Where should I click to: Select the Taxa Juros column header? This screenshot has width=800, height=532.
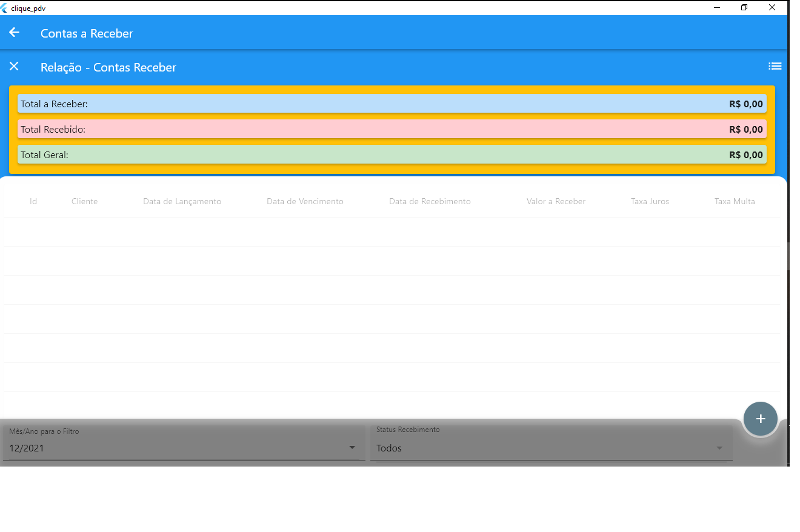point(650,201)
